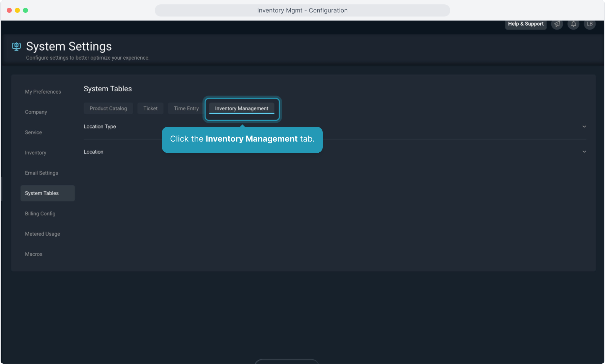Viewport: 605px width, 364px height.
Task: Open Help & Support
Action: click(525, 24)
